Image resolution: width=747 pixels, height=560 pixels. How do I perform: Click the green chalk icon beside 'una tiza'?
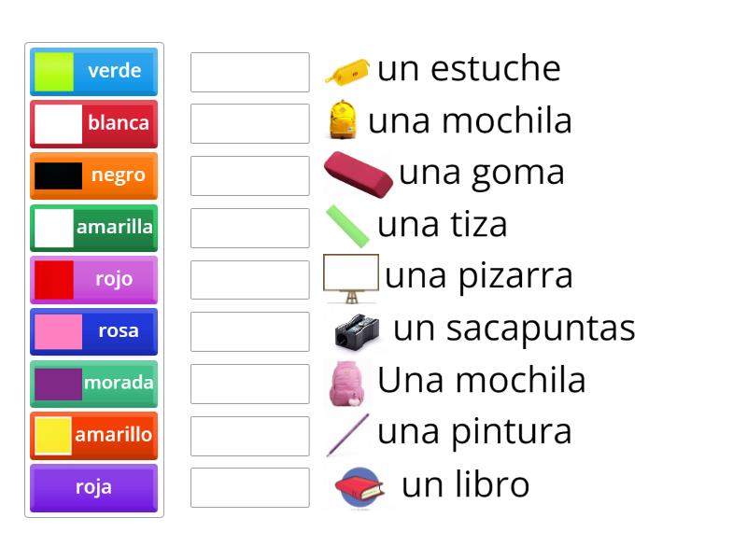coord(349,224)
